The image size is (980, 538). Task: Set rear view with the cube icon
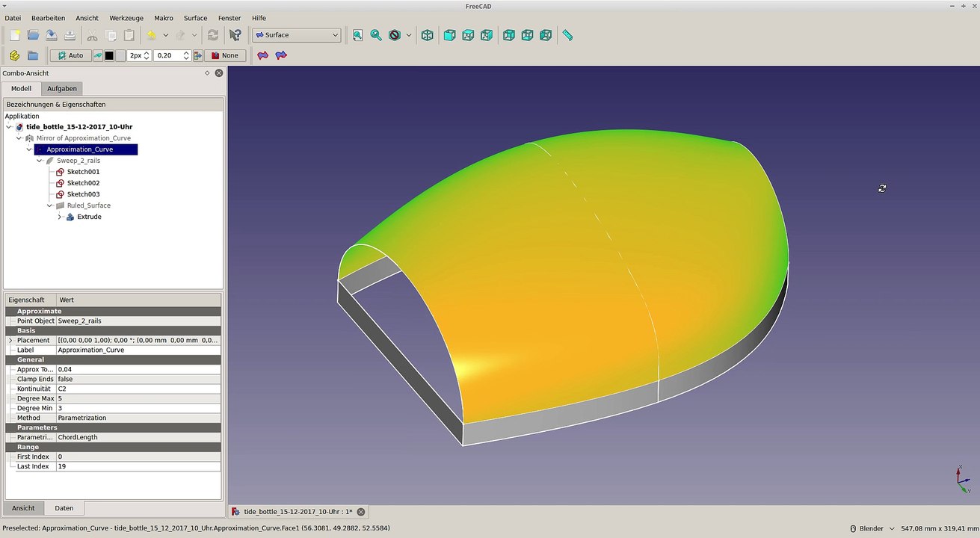509,35
